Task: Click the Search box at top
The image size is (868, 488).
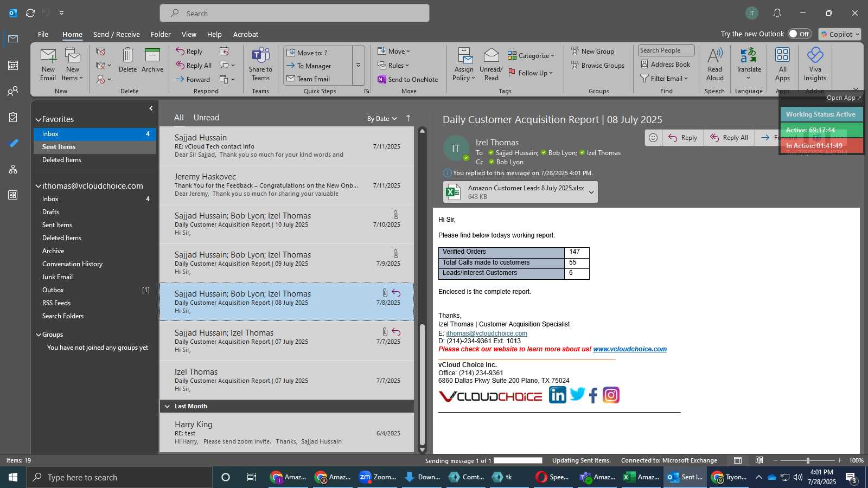Action: pyautogui.click(x=295, y=14)
